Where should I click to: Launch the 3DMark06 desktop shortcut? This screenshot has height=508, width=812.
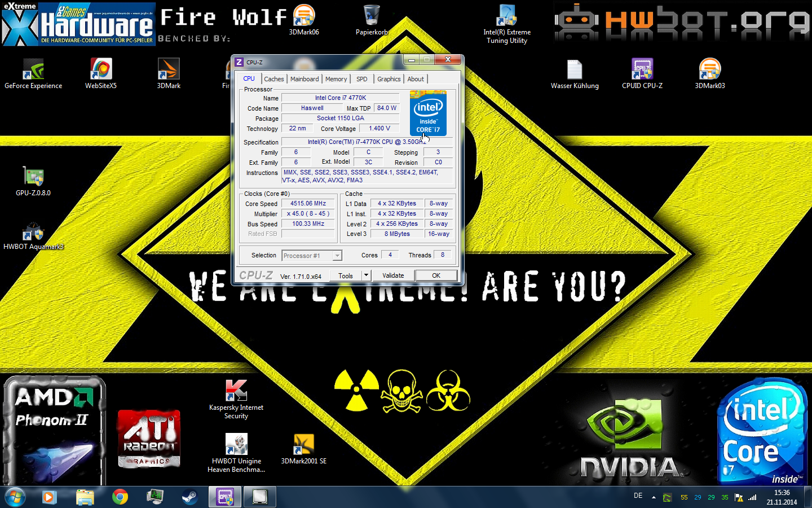(304, 20)
